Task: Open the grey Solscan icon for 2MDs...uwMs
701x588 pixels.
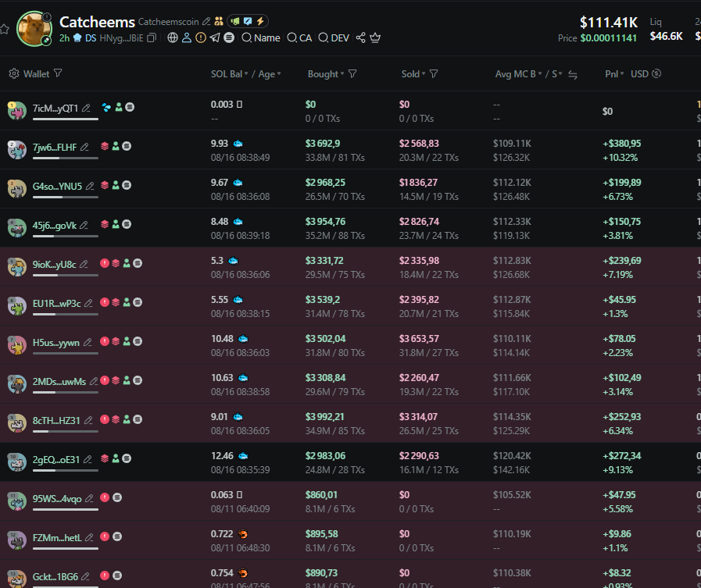Action: (x=138, y=380)
